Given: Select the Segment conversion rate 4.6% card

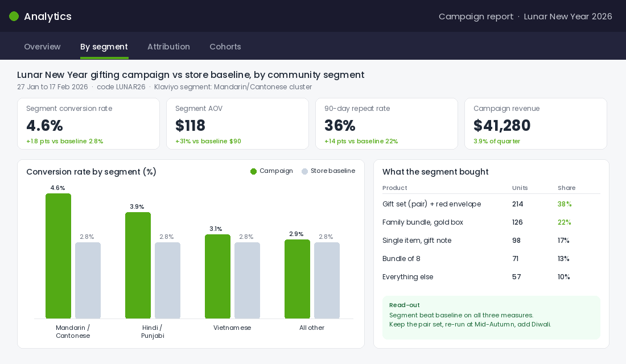Looking at the screenshot, I should pyautogui.click(x=88, y=124).
